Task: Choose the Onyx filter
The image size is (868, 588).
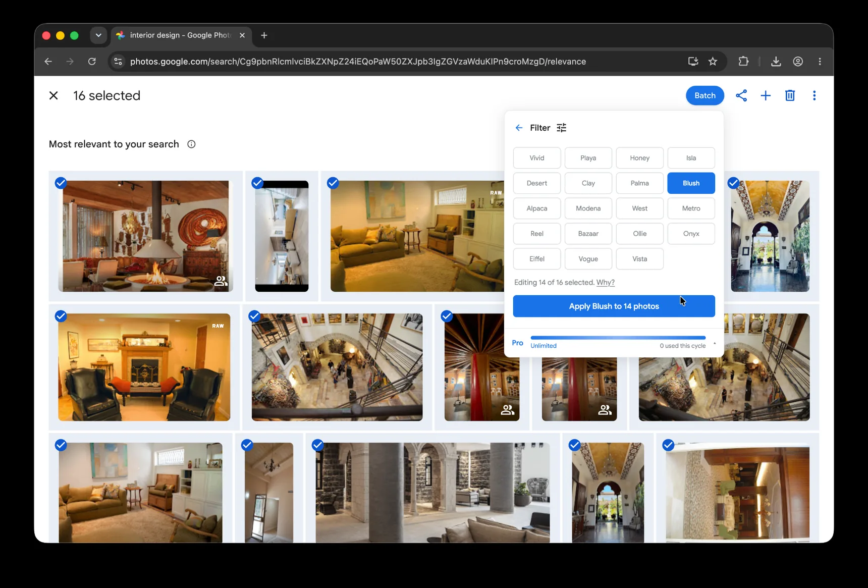Action: 691,234
